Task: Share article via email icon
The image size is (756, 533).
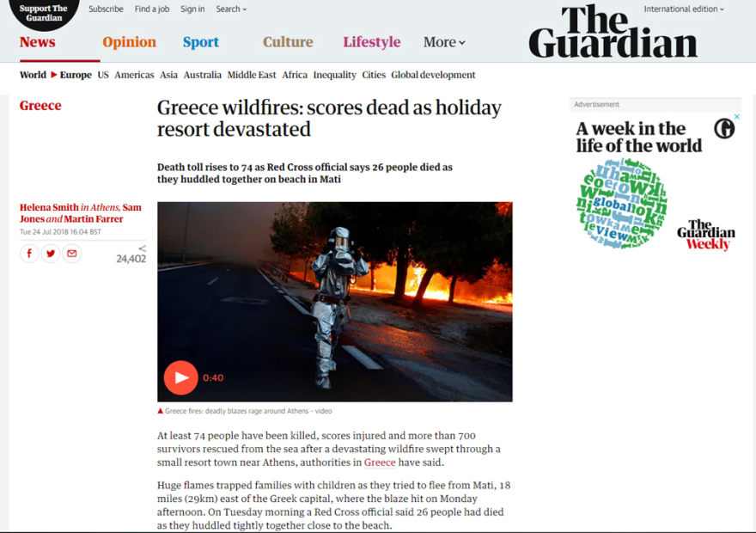Action: (72, 254)
